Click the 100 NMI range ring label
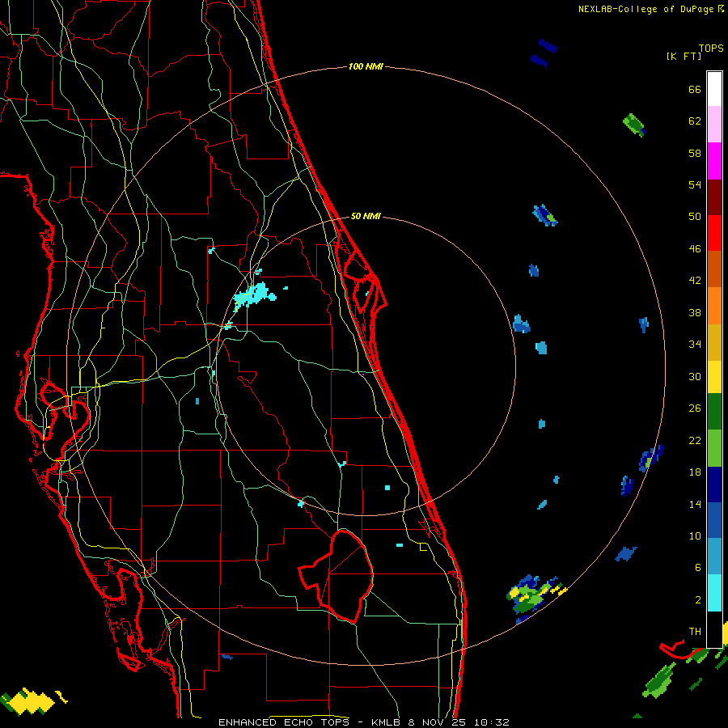728x728 pixels. (x=366, y=67)
